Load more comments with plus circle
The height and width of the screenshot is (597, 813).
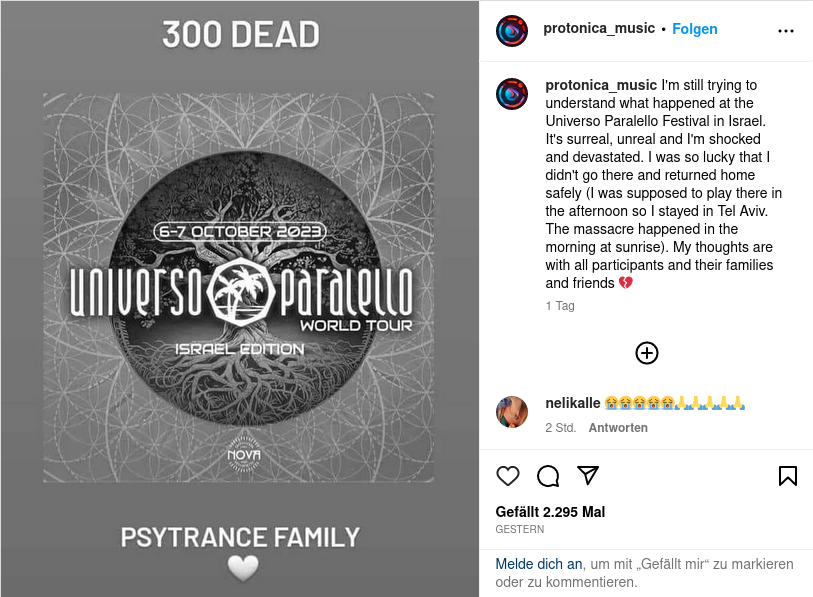click(647, 353)
